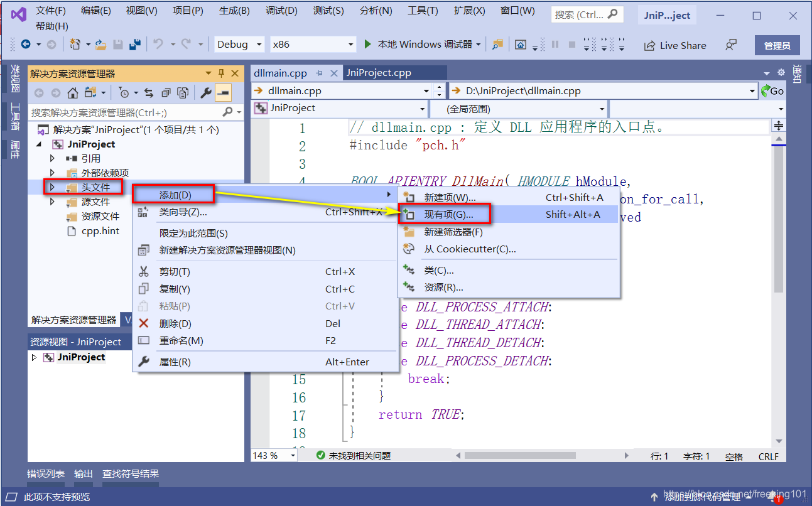The image size is (812, 506).
Task: Click the navigate backward toolbar icon
Action: (x=26, y=45)
